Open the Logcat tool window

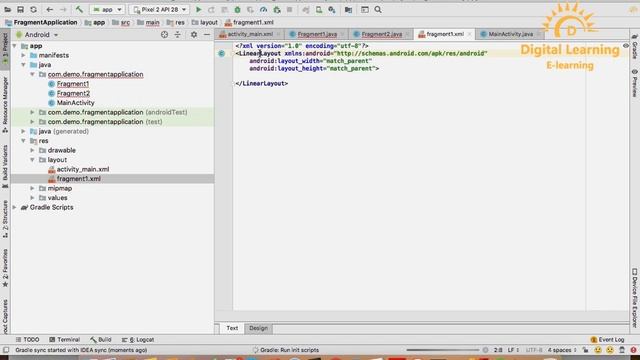pyautogui.click(x=138, y=340)
